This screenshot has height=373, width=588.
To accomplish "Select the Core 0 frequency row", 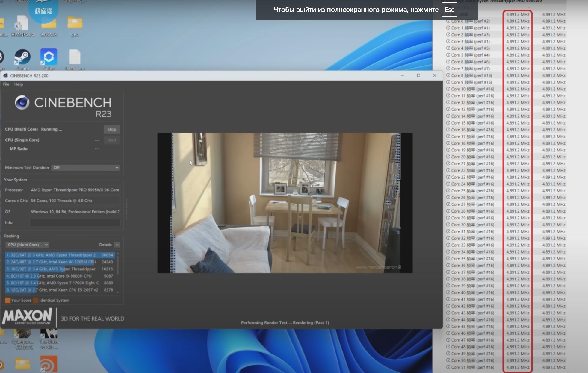I will [506, 21].
